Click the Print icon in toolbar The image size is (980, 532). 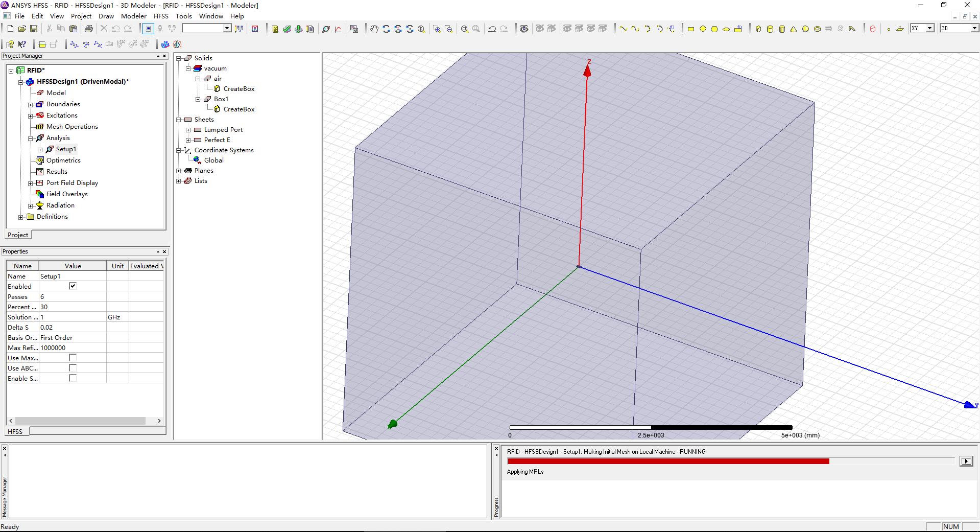[89, 29]
